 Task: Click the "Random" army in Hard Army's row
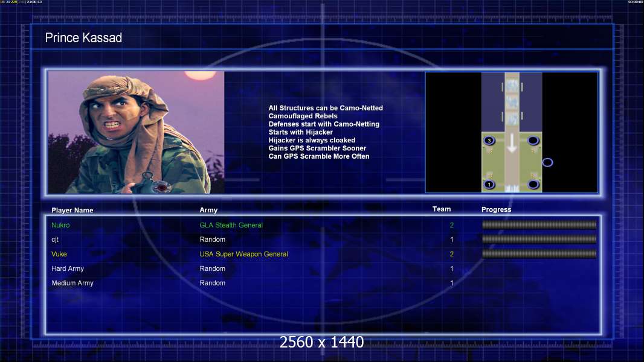(212, 268)
